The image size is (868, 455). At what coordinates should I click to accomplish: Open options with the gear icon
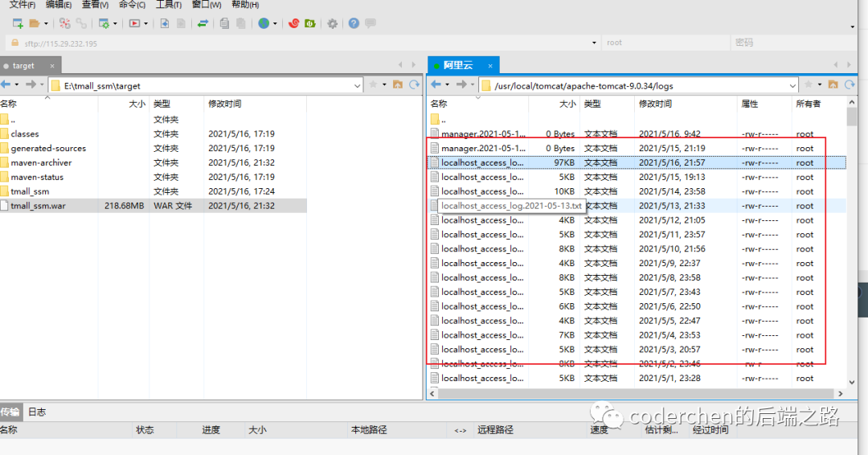pyautogui.click(x=332, y=23)
